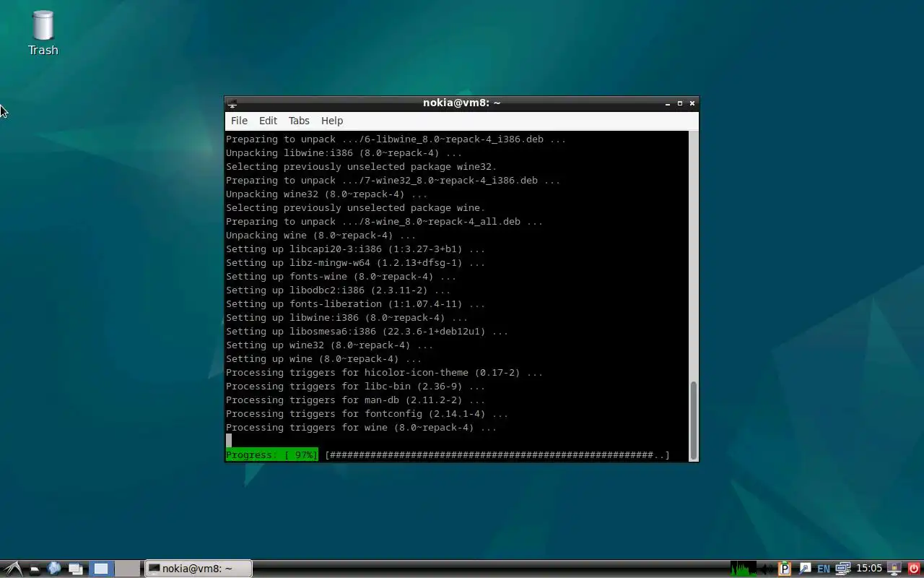This screenshot has width=924, height=578.
Task: Click the EN keyboard layout indicator
Action: pos(824,569)
